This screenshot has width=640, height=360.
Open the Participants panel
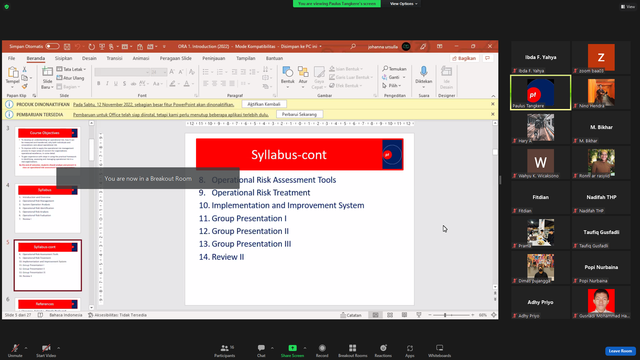[224, 350]
